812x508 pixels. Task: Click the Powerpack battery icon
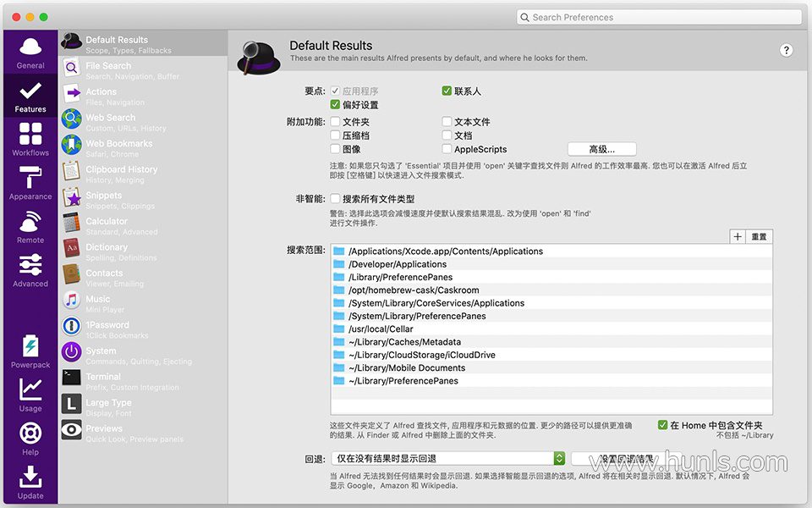point(30,347)
